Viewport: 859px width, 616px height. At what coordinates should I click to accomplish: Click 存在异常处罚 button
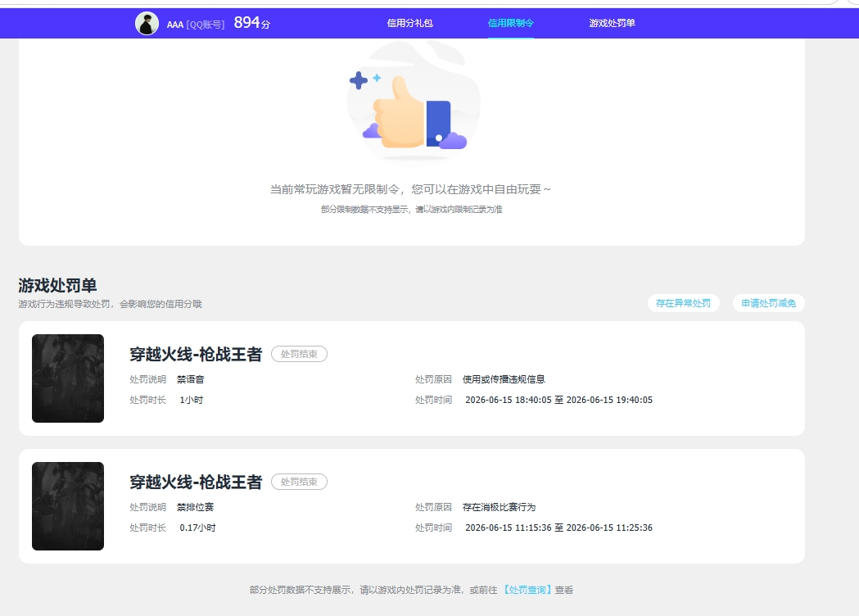pos(683,303)
